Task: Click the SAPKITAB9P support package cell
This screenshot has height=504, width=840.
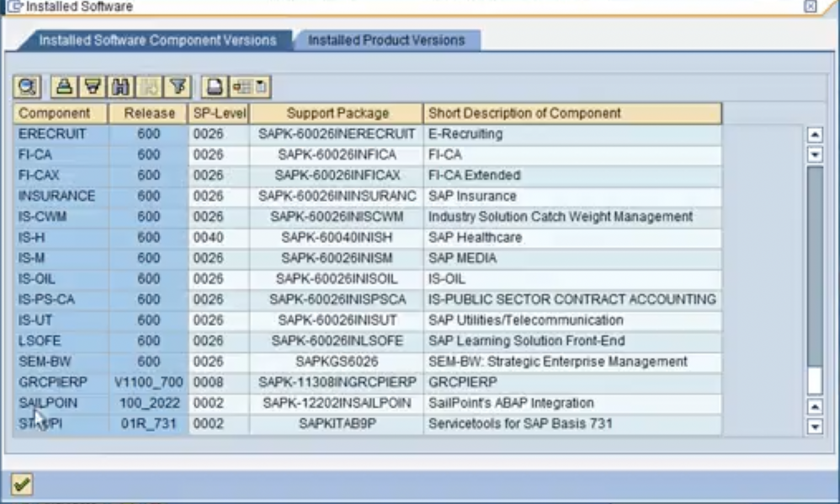Action: (337, 423)
